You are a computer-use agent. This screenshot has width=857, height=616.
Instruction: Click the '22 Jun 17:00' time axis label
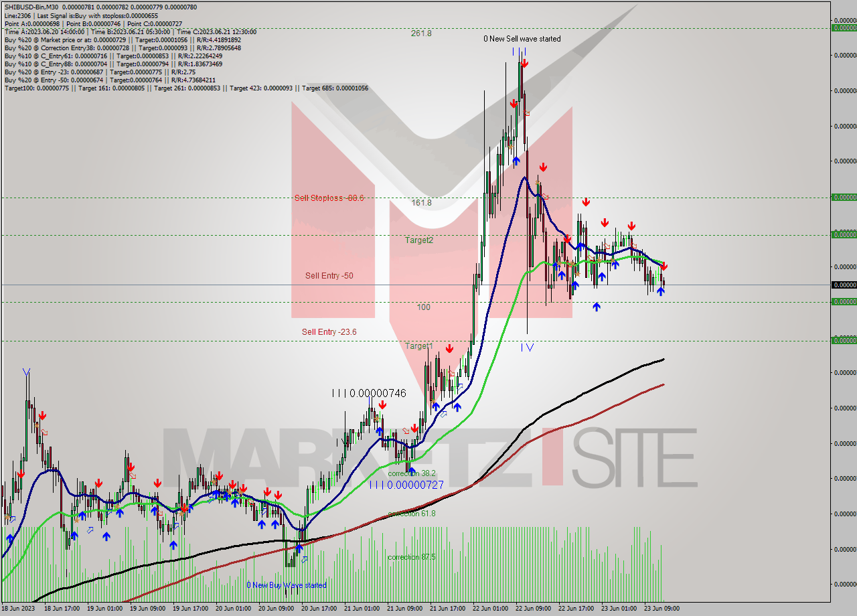(576, 609)
